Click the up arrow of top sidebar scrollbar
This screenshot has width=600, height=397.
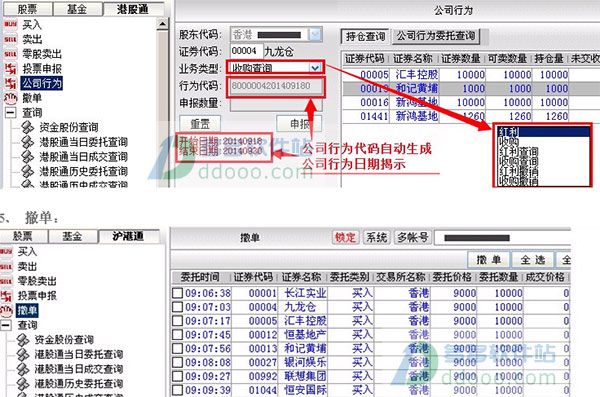163,25
